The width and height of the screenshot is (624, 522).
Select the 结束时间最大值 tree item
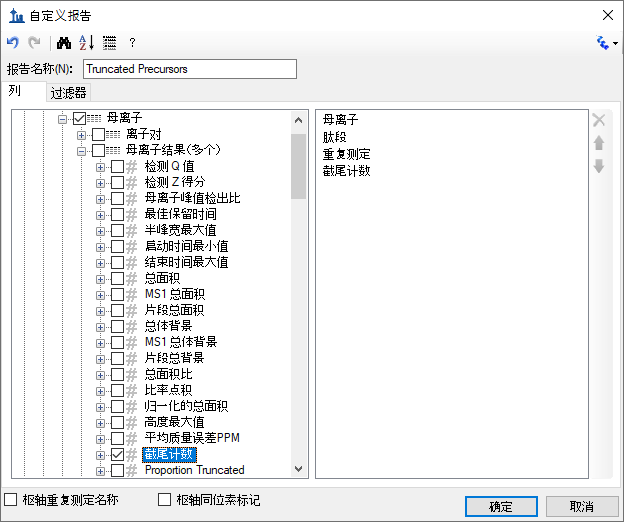click(186, 262)
